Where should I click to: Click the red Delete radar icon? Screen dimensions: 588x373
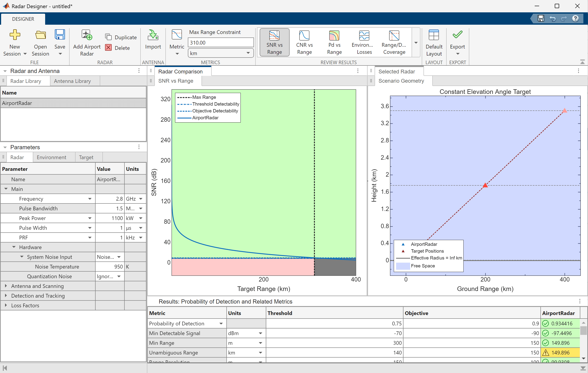108,48
